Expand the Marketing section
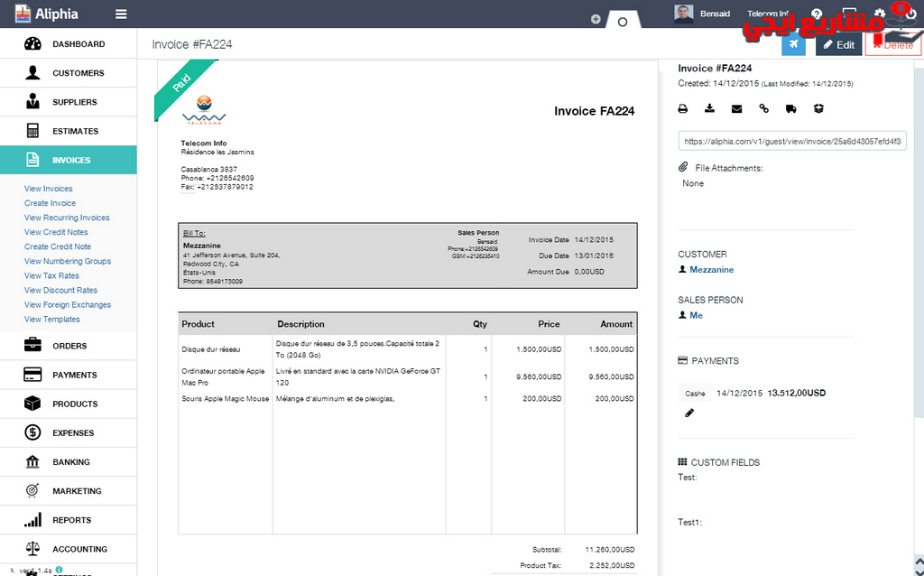 click(69, 490)
